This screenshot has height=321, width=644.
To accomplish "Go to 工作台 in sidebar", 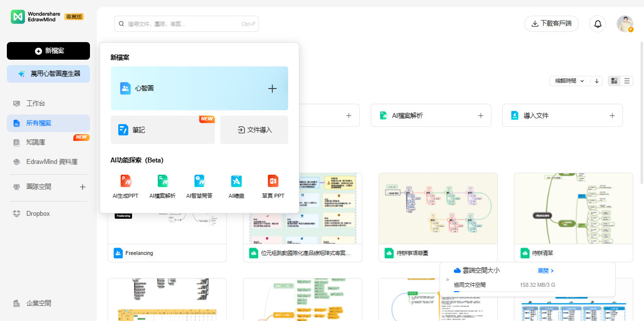I will pyautogui.click(x=36, y=104).
